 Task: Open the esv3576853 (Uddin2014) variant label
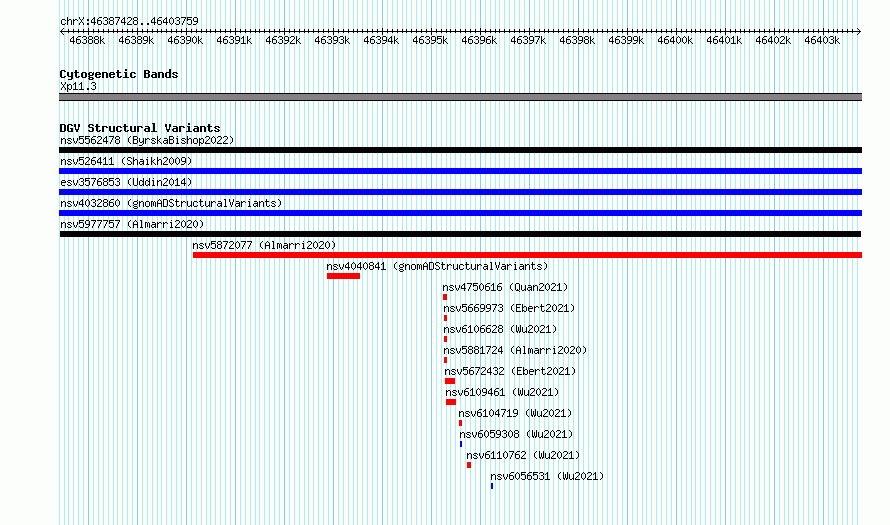(x=126, y=182)
